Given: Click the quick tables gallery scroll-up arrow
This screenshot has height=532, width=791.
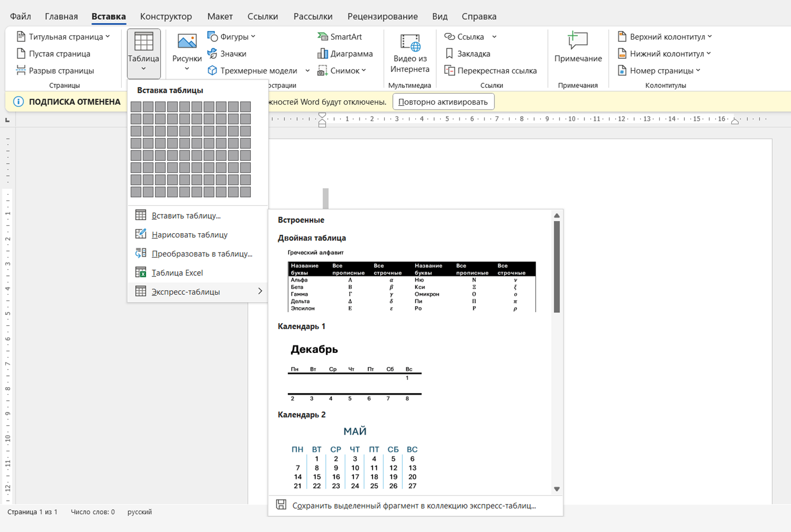Looking at the screenshot, I should (x=557, y=216).
